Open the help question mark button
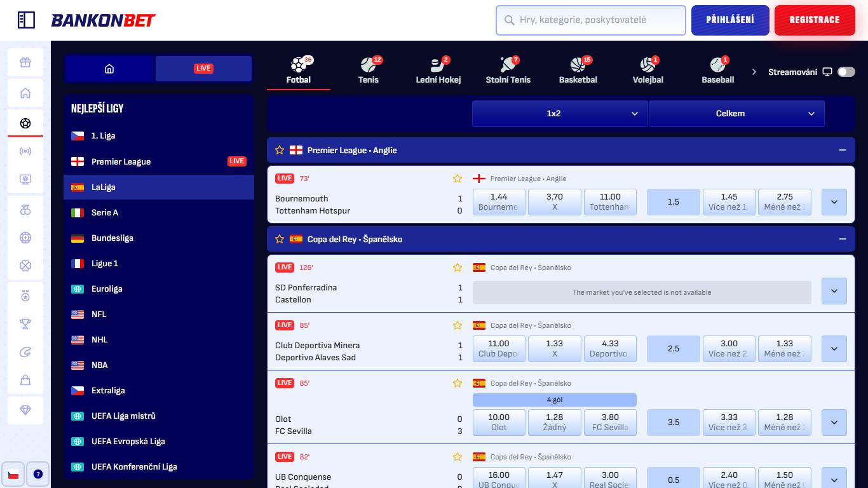This screenshot has width=868, height=488. pyautogui.click(x=37, y=474)
